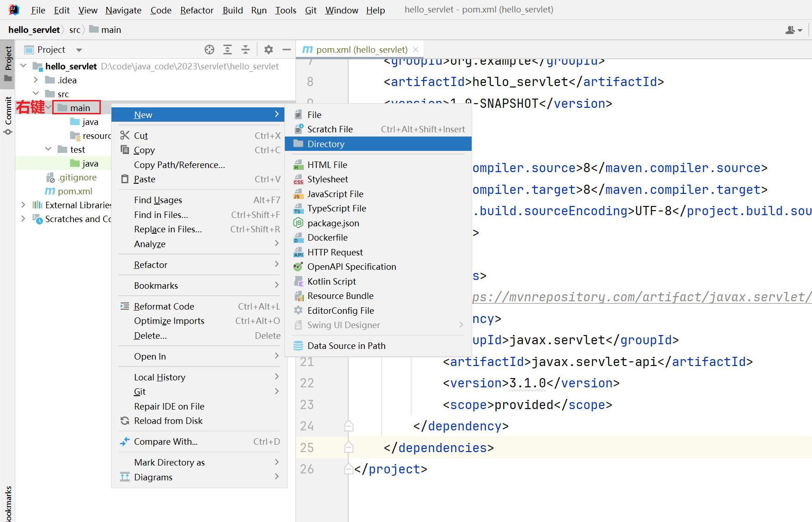This screenshot has height=522, width=812.
Task: Click the Expand All icon in Project panel
Action: 228,50
